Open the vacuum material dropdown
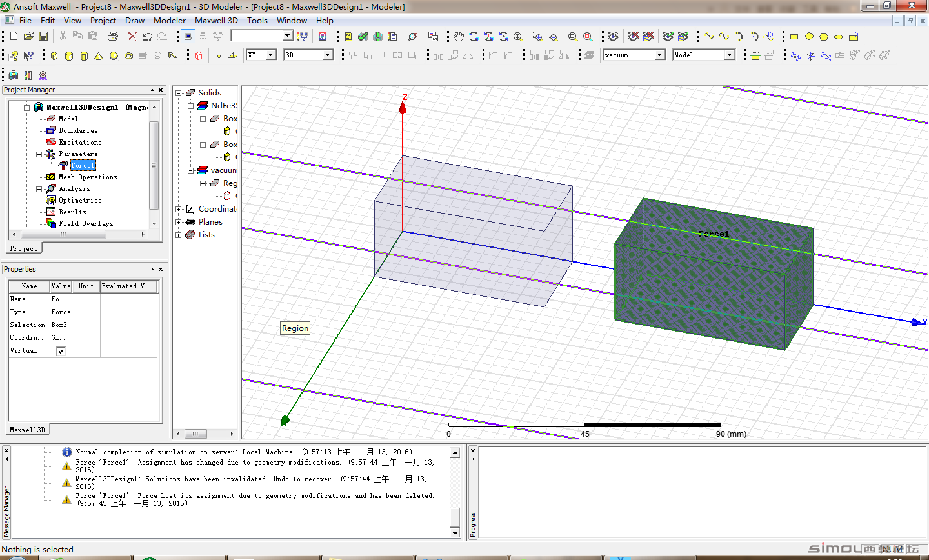Viewport: 929px width, 560px height. coord(660,55)
